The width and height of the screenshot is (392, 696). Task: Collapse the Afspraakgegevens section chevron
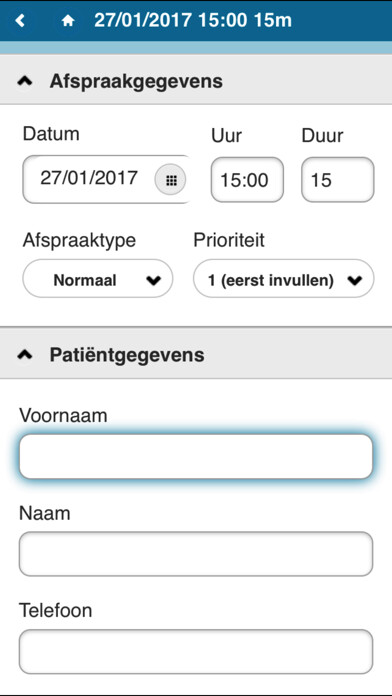tap(25, 80)
